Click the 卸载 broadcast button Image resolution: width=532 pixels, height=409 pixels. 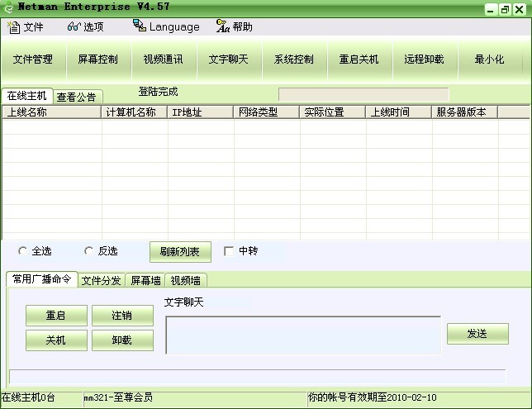coord(122,340)
